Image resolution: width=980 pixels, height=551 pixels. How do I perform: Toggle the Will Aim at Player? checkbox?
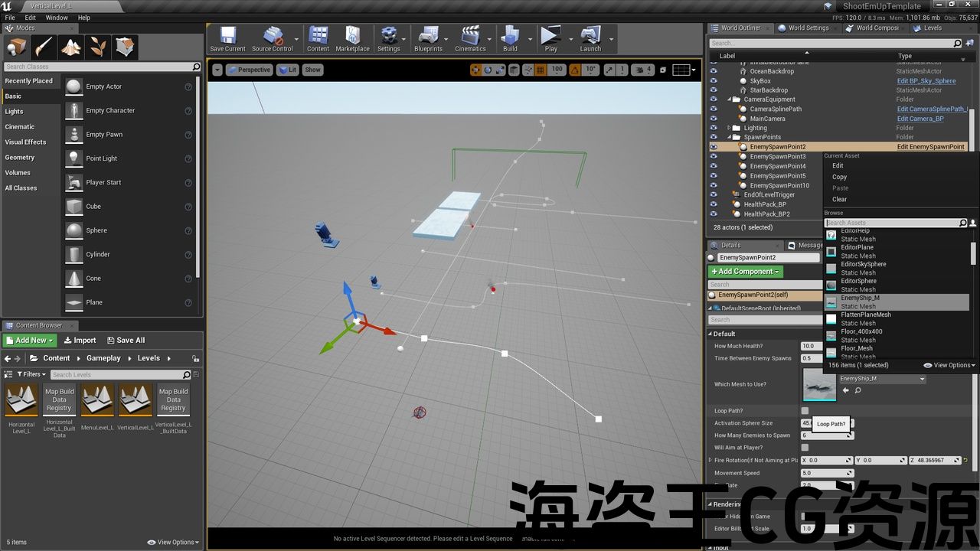tap(805, 448)
